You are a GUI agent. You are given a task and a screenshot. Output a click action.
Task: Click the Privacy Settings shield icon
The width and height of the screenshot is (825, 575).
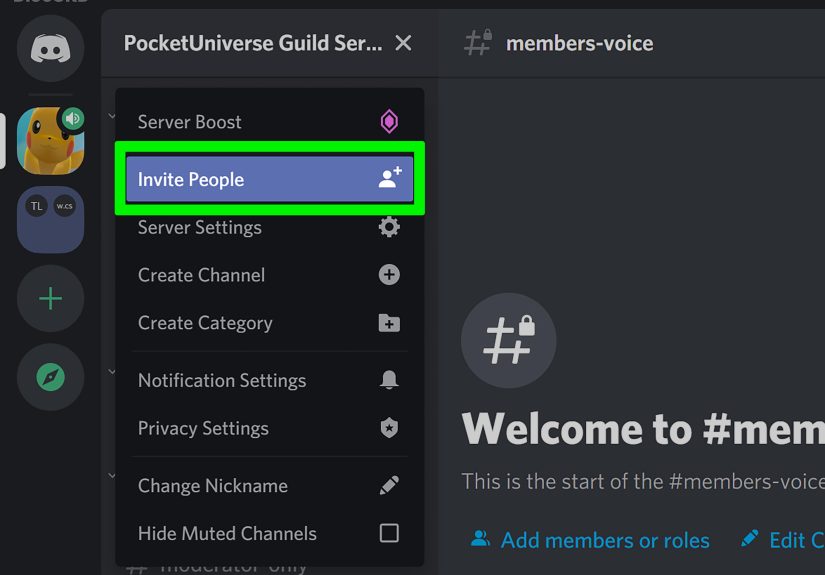389,428
